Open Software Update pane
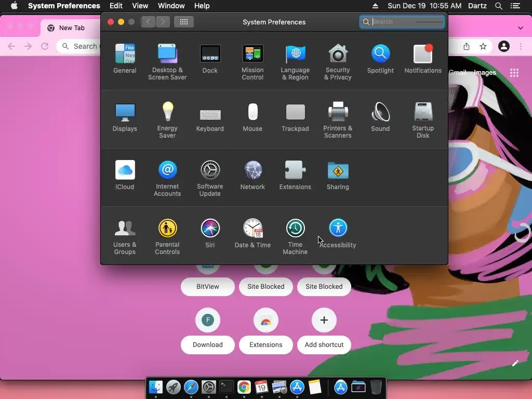 210,179
